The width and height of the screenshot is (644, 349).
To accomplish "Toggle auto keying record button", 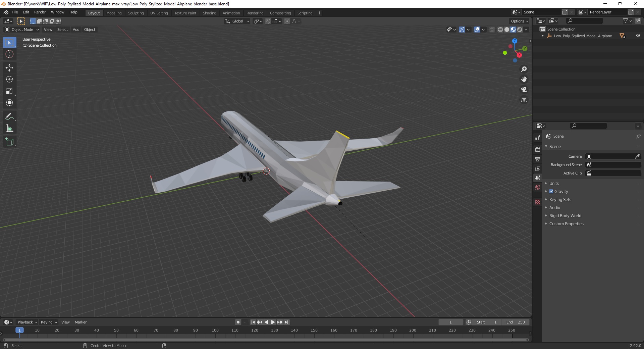I will tap(238, 322).
